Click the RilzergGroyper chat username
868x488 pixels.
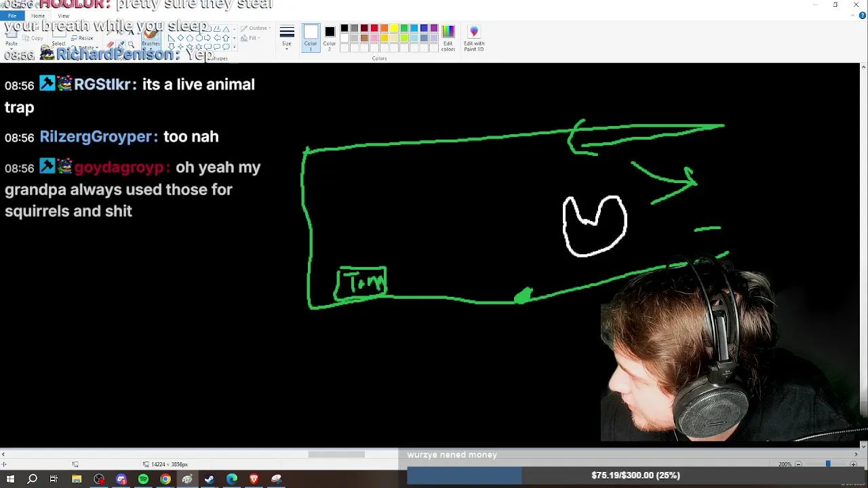(95, 137)
